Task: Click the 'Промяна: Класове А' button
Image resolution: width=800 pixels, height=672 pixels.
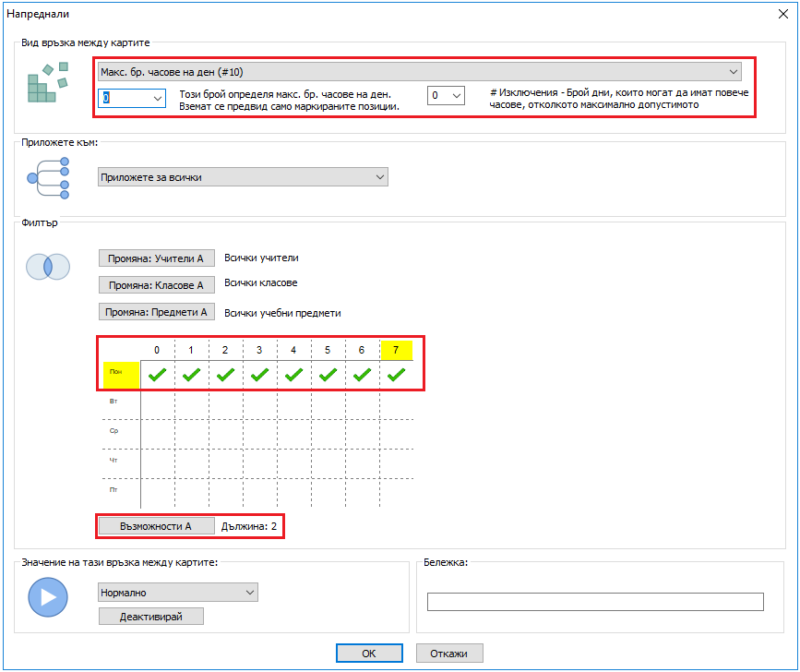Action: click(156, 285)
